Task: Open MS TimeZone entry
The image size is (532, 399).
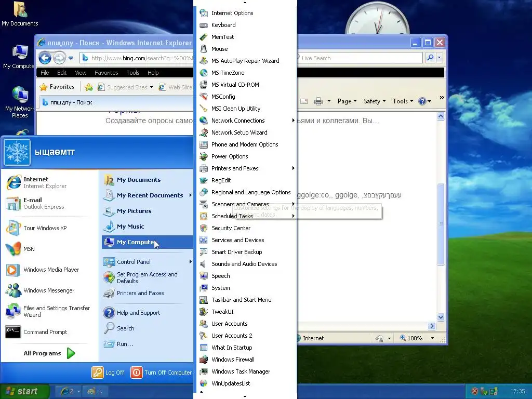Action: pyautogui.click(x=245, y=73)
